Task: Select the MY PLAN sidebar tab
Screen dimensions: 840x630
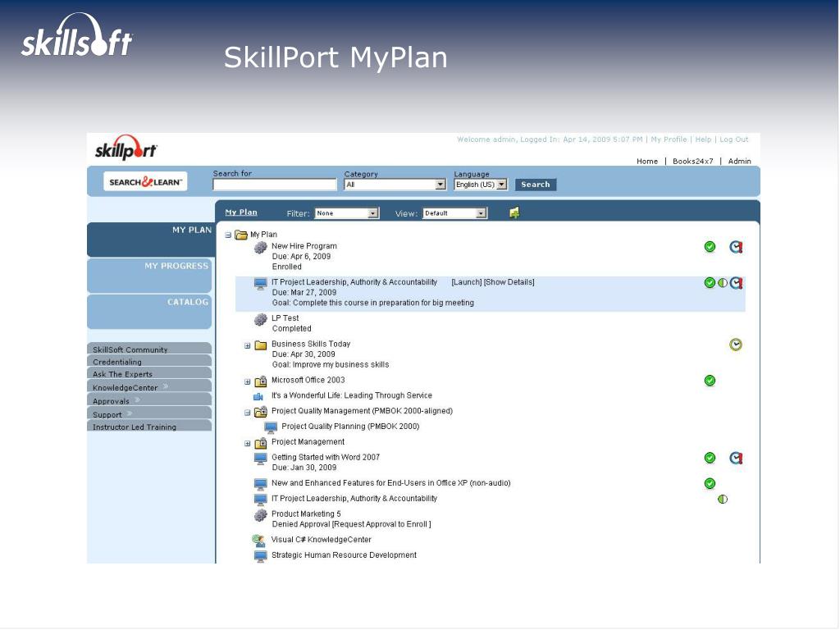Action: (150, 240)
